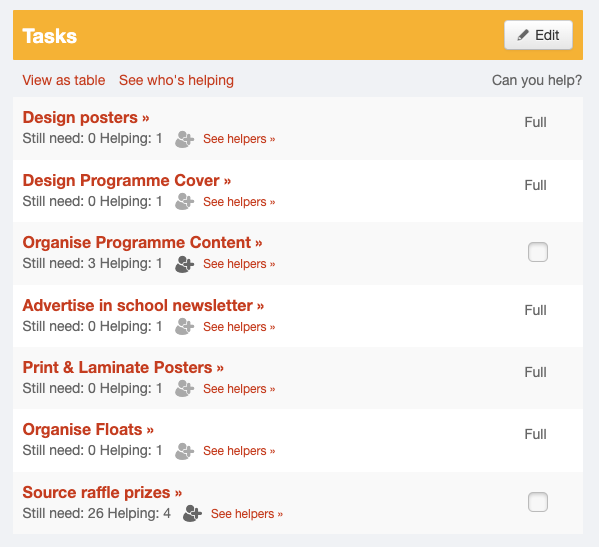Image resolution: width=599 pixels, height=547 pixels.
Task: Tick the Source raffle prizes help checkbox
Action: coord(538,502)
